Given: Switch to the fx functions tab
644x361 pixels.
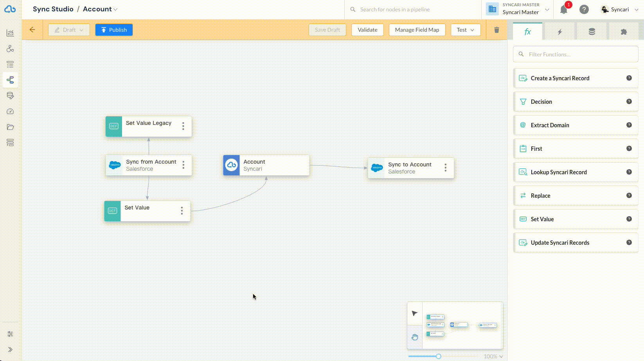Looking at the screenshot, I should click(x=528, y=32).
